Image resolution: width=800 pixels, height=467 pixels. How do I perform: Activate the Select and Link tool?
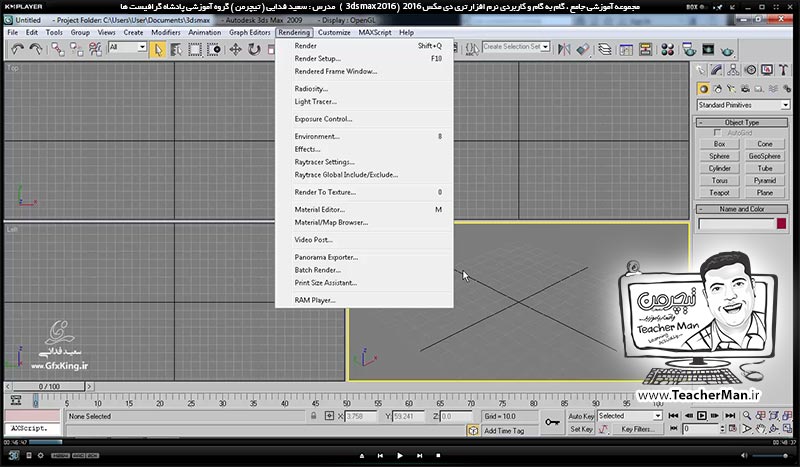[x=58, y=49]
